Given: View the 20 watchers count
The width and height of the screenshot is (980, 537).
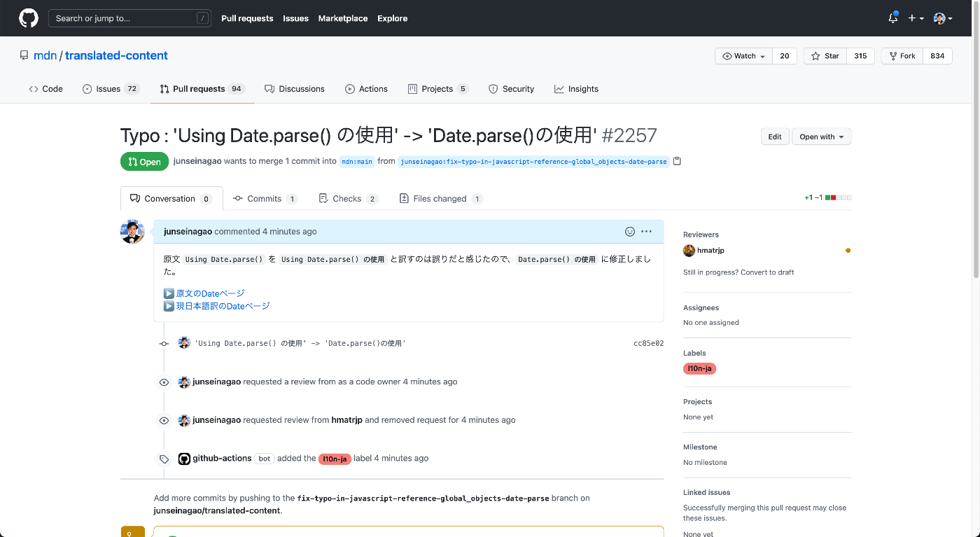Looking at the screenshot, I should click(x=784, y=56).
